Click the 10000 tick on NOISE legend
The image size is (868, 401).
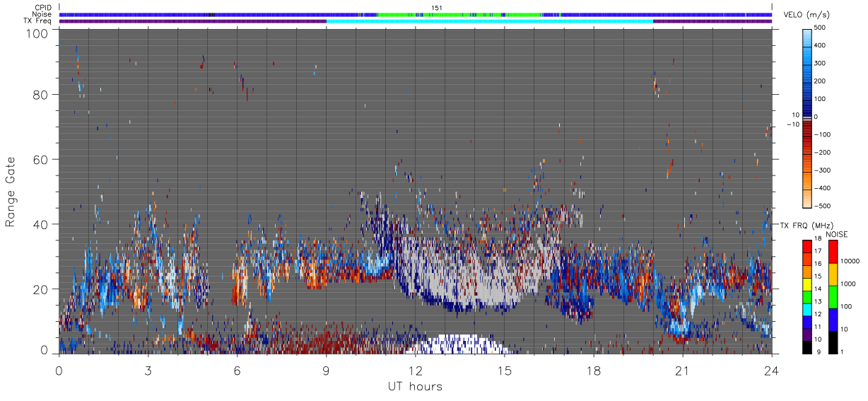click(x=851, y=262)
